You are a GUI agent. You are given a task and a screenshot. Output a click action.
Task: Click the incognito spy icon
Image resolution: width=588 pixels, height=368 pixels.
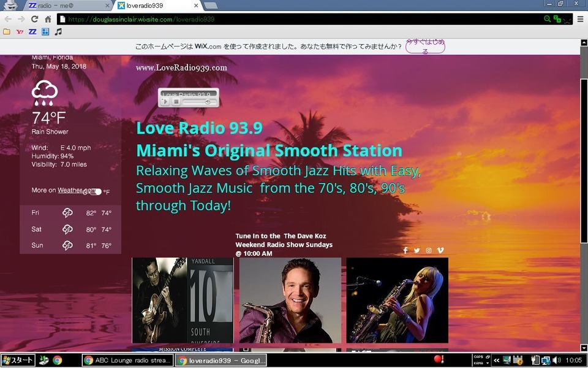(10, 5)
